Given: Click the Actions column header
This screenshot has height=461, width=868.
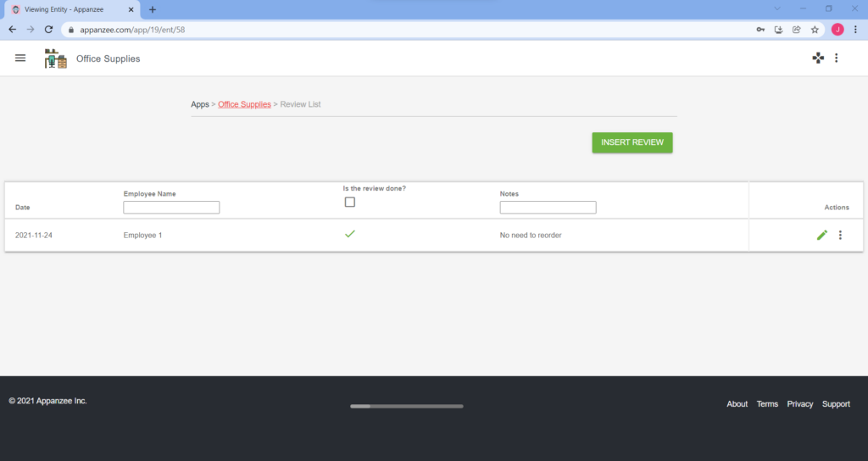Looking at the screenshot, I should (837, 208).
